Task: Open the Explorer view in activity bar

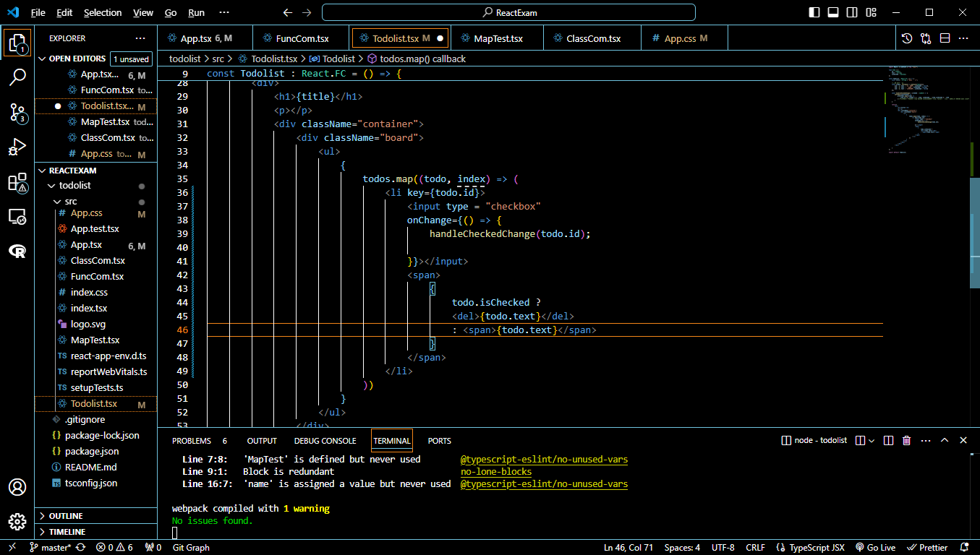Action: pyautogui.click(x=17, y=42)
